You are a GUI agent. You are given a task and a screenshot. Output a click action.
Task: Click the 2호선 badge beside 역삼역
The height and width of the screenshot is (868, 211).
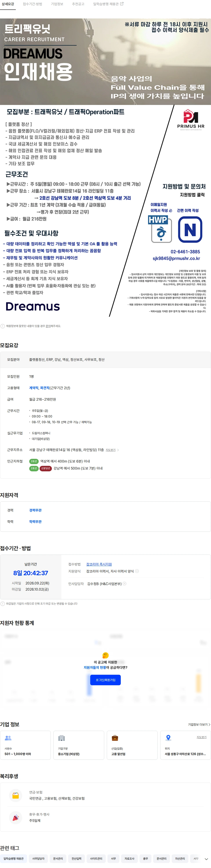[34, 461]
